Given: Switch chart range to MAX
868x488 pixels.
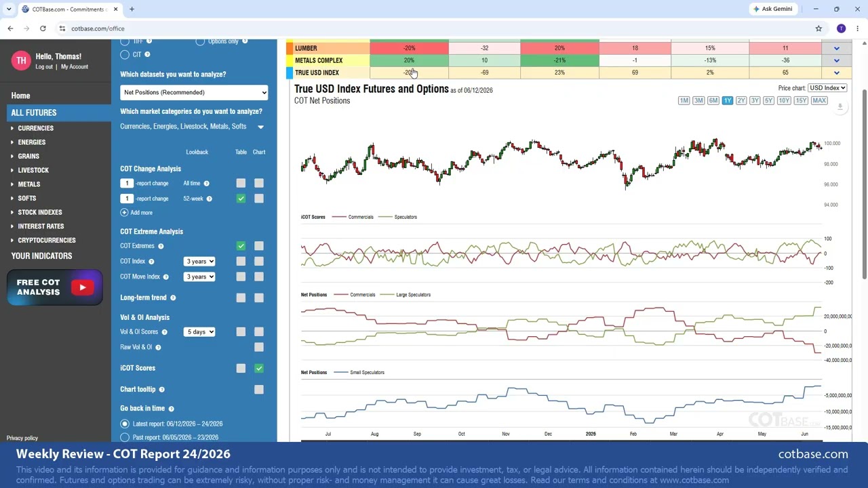Looking at the screenshot, I should point(819,101).
